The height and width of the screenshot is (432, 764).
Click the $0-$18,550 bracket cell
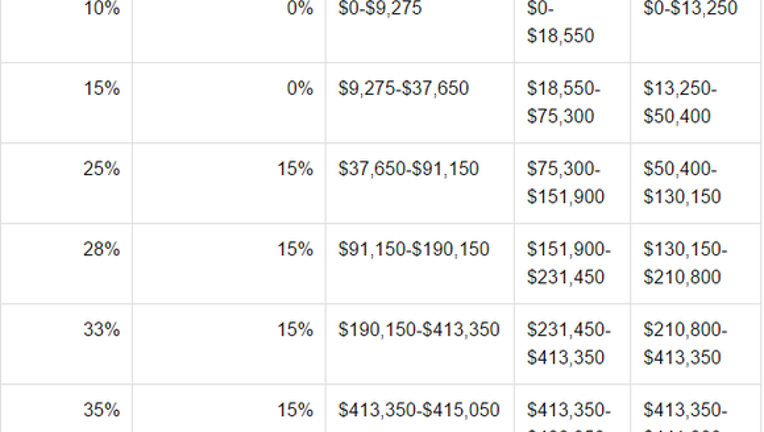(x=572, y=31)
